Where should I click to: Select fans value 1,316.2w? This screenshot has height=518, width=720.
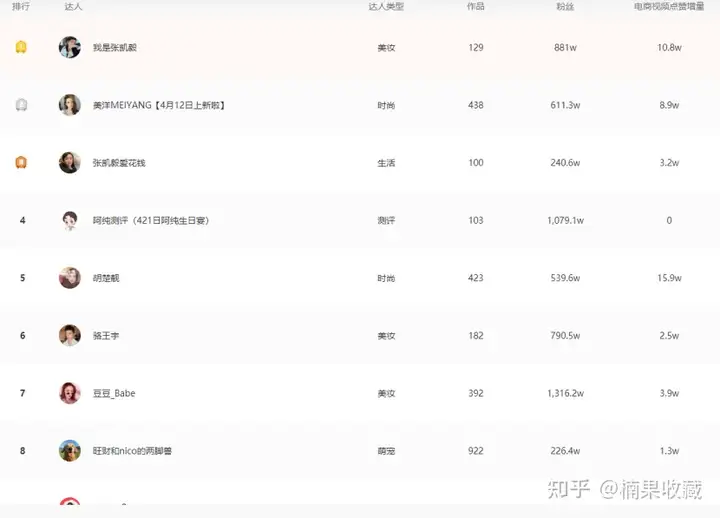click(565, 393)
